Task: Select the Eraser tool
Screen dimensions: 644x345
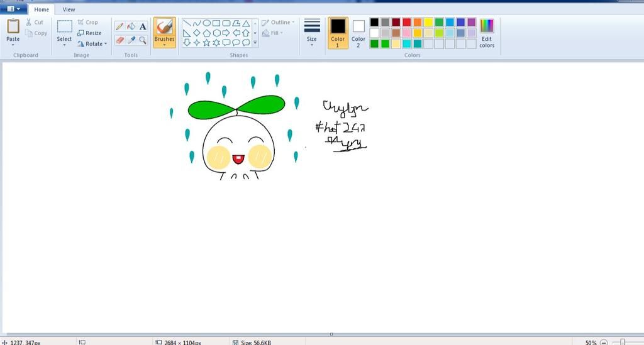Action: [x=119, y=40]
